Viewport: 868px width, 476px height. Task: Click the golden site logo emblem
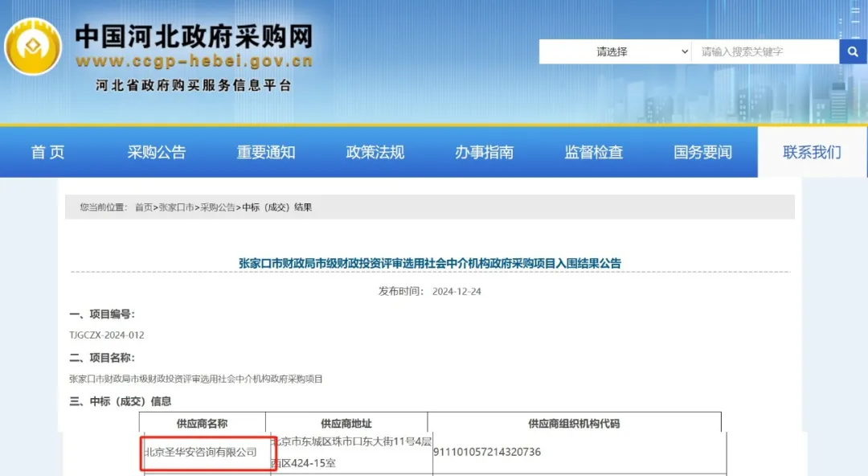33,47
